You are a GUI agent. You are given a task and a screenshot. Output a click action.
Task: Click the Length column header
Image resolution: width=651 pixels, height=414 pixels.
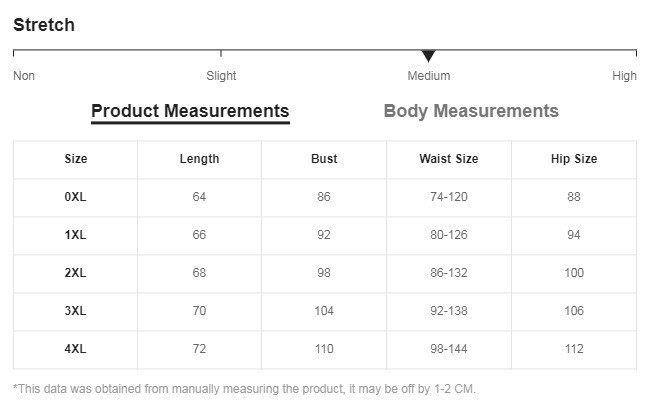click(x=199, y=159)
